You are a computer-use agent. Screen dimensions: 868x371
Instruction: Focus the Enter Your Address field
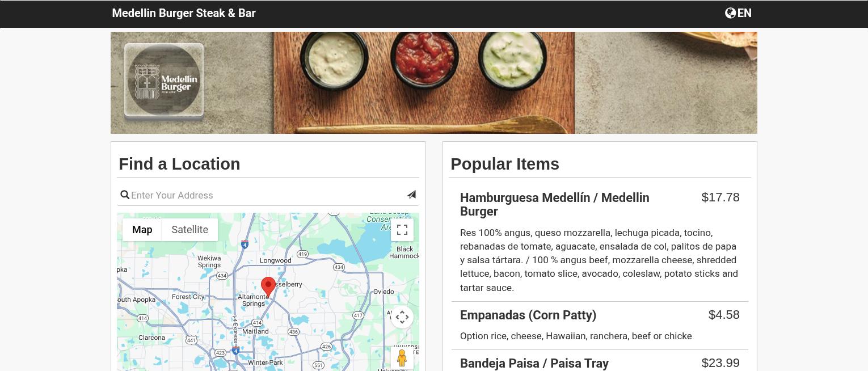coord(268,195)
